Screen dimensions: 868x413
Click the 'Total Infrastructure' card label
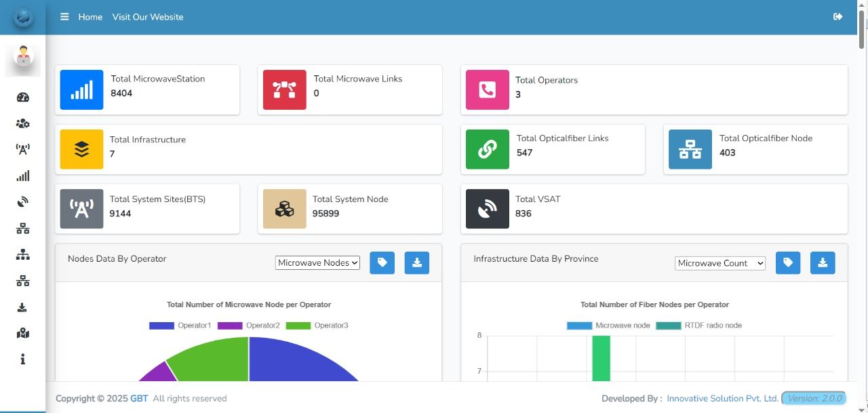tap(148, 140)
